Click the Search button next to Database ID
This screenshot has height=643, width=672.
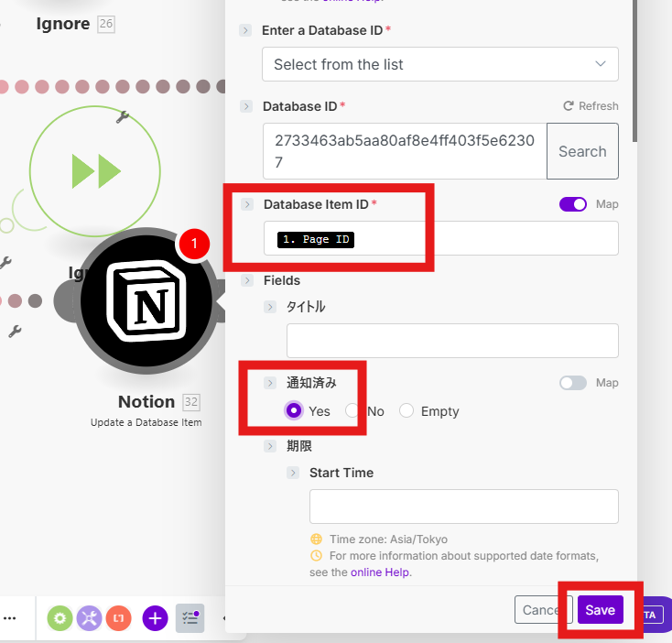(582, 151)
